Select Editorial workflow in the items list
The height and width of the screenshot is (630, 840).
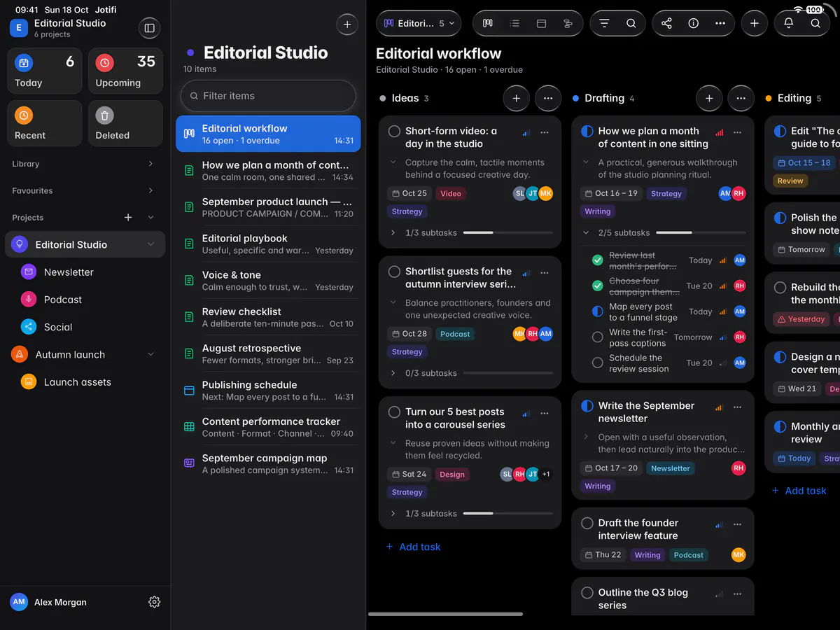pyautogui.click(x=268, y=134)
